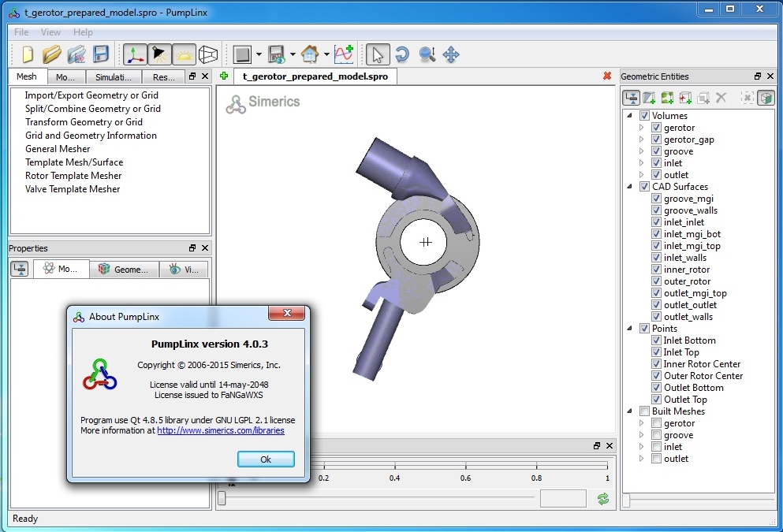The image size is (783, 532).
Task: Collapse the CAD Surfaces tree node
Action: pyautogui.click(x=630, y=187)
